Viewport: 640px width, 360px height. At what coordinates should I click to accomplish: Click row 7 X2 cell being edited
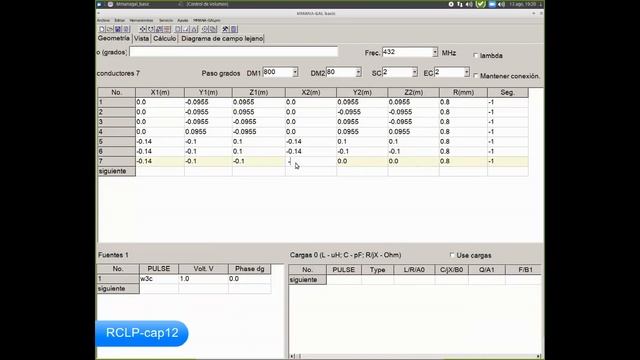(x=311, y=162)
